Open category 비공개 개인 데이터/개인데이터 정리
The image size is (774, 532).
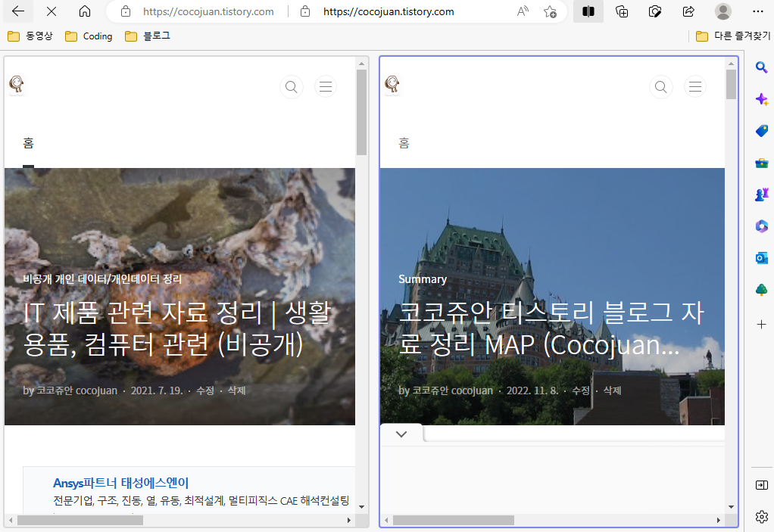pos(102,279)
